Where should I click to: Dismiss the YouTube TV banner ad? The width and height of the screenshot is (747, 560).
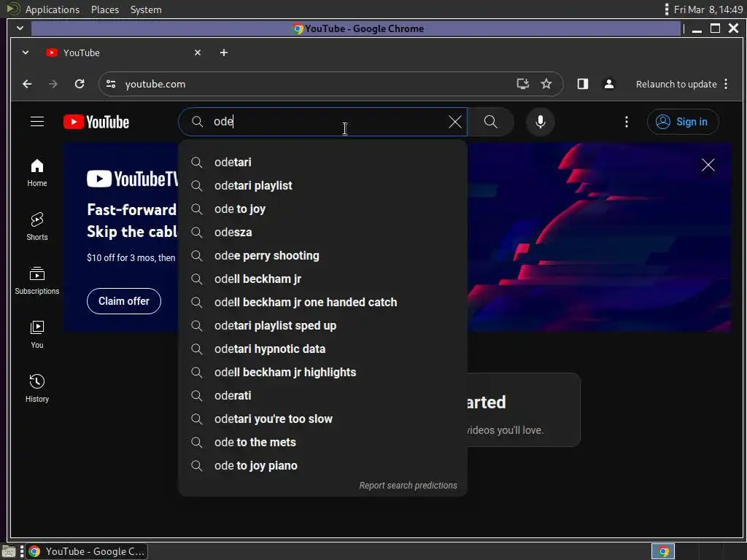tap(708, 165)
